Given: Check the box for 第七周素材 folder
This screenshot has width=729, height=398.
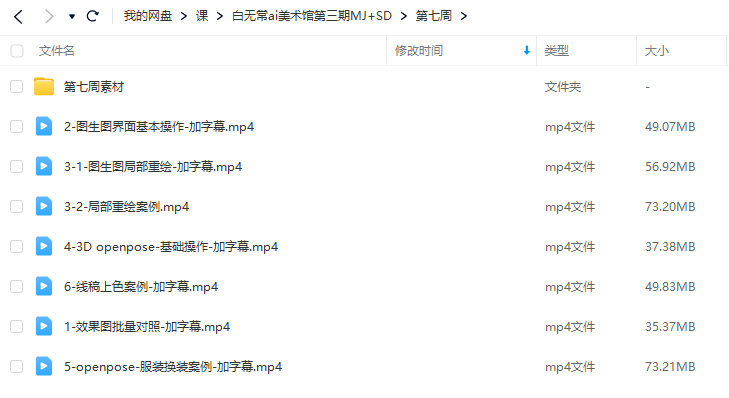Looking at the screenshot, I should [x=17, y=86].
